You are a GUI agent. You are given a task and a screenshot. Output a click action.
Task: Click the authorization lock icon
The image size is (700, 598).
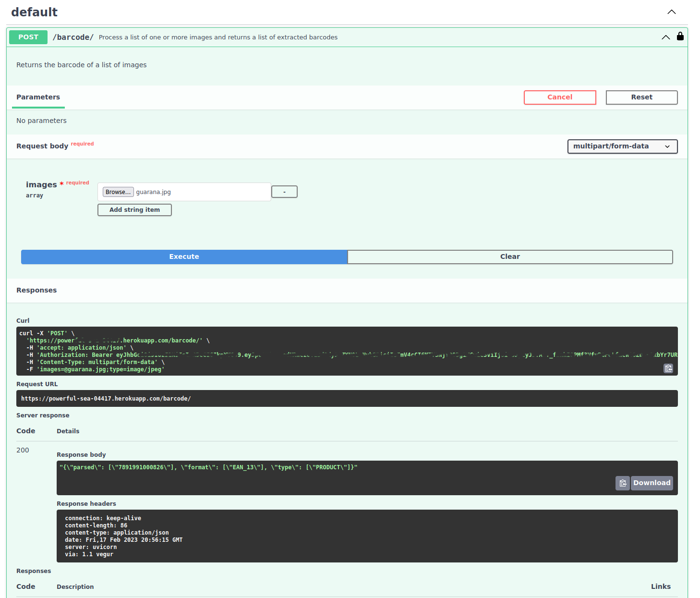tap(680, 37)
